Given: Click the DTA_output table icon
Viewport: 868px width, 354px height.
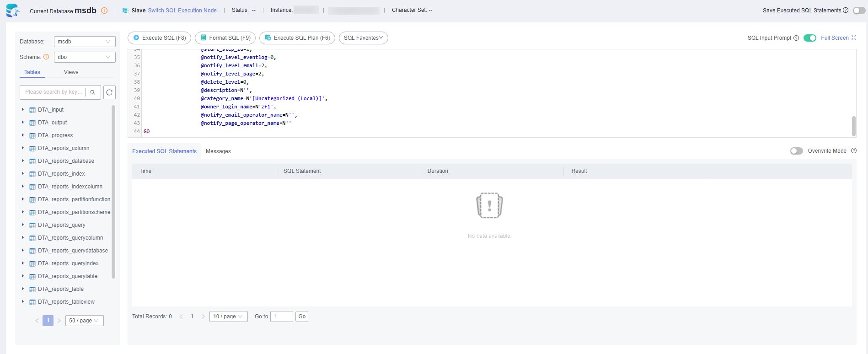Looking at the screenshot, I should [32, 123].
